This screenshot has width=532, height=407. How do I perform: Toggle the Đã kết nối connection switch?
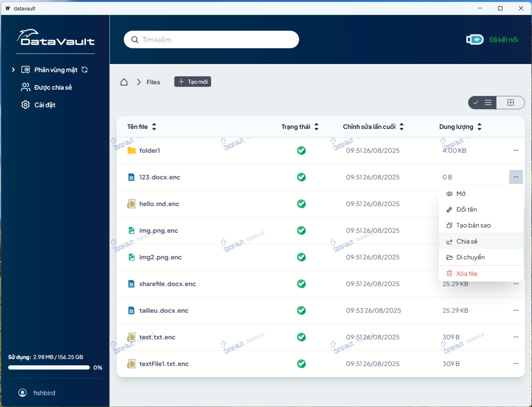475,40
